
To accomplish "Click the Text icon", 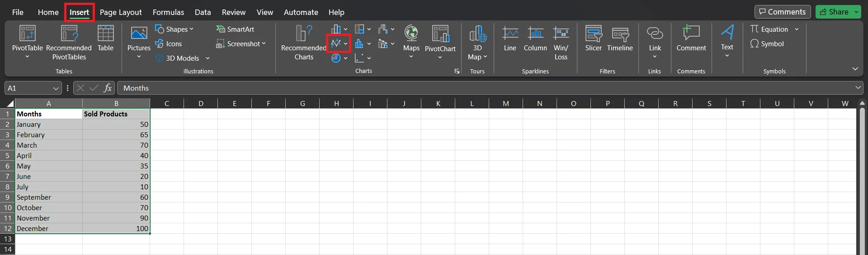I will (x=727, y=32).
